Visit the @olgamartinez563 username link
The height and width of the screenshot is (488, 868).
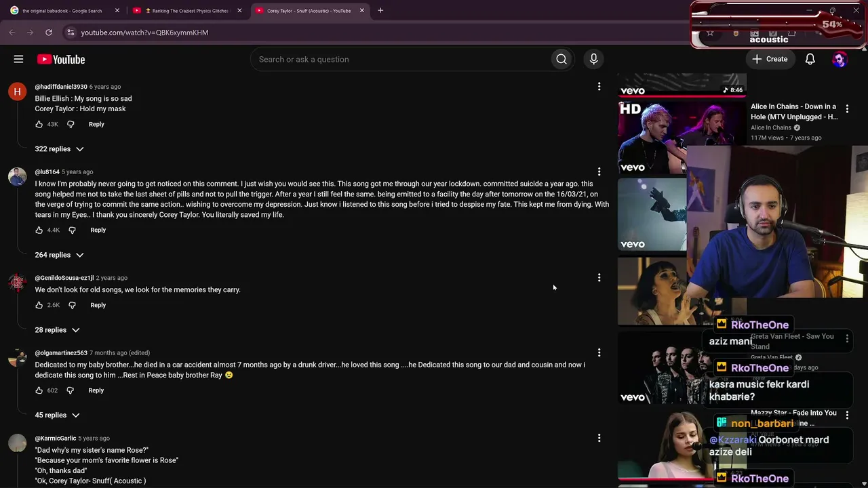pyautogui.click(x=61, y=353)
